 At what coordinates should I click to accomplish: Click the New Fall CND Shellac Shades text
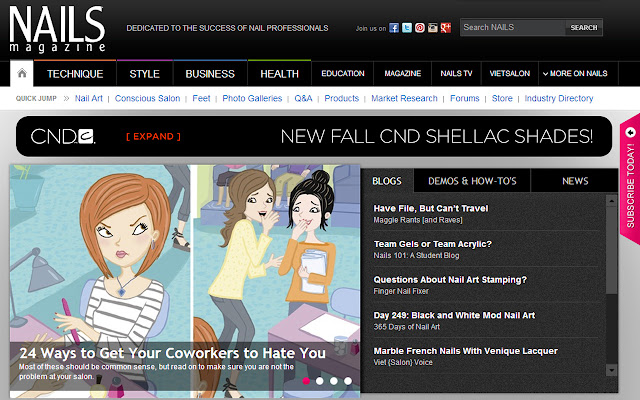[437, 136]
